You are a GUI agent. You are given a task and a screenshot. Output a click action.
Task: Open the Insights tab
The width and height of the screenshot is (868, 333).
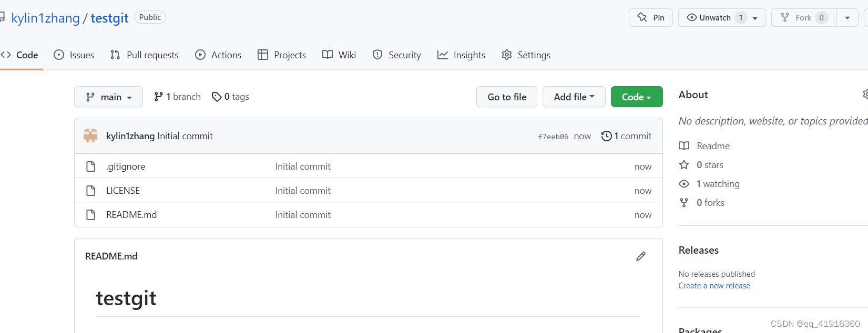[461, 55]
